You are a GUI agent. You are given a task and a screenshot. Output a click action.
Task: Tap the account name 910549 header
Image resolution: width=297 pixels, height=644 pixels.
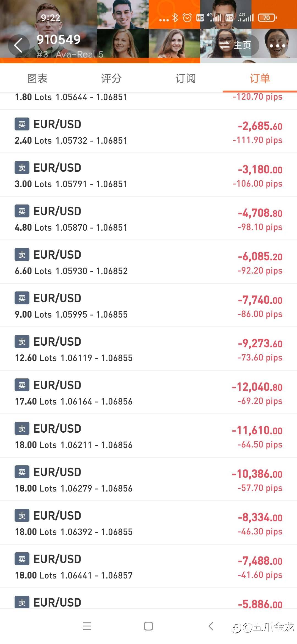(x=59, y=40)
